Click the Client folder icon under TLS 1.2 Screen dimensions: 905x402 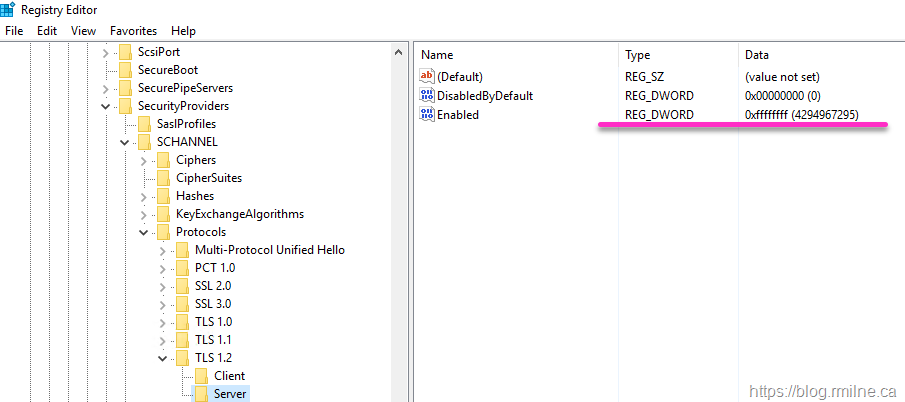pyautogui.click(x=202, y=376)
